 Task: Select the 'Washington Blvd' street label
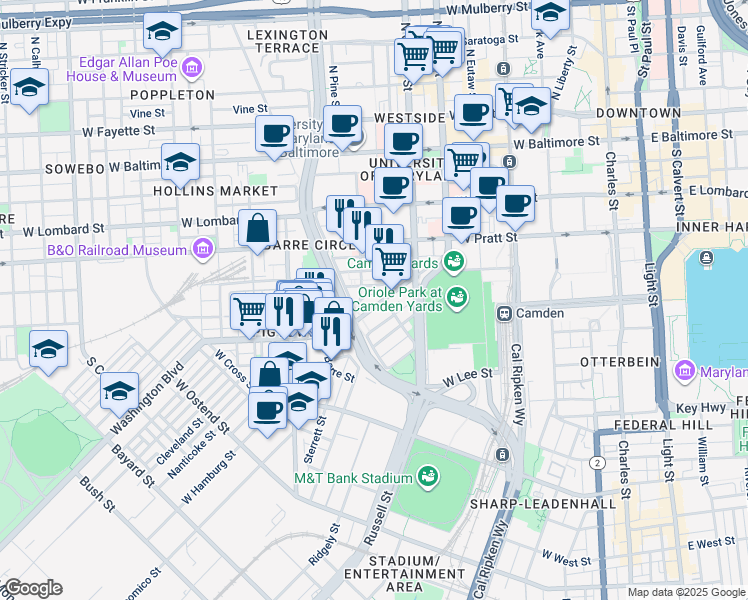(x=147, y=398)
